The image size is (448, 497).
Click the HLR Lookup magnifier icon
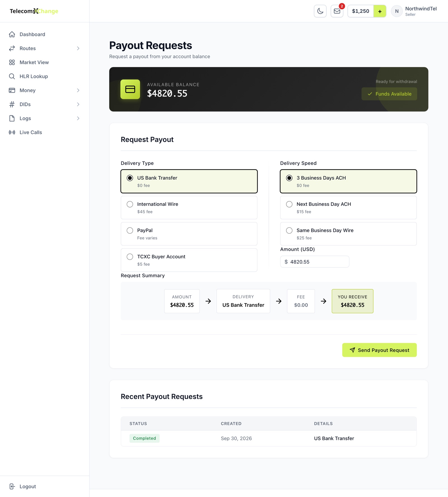click(x=12, y=76)
